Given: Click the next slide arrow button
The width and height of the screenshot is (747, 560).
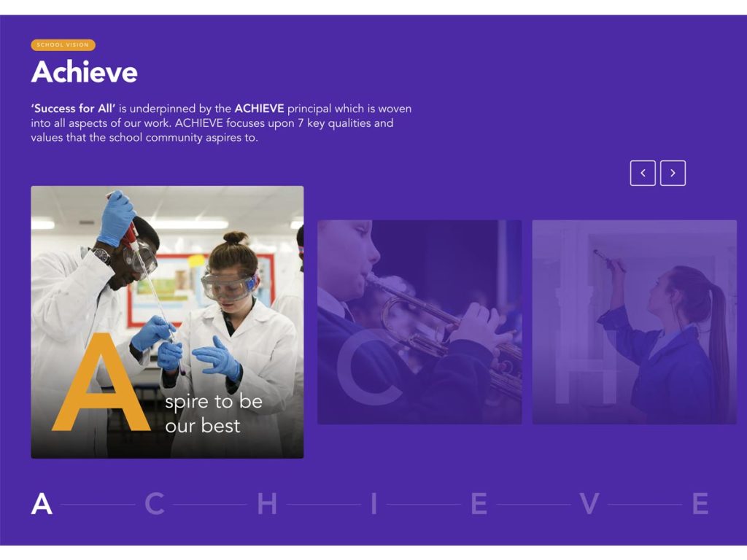Looking at the screenshot, I should 673,173.
